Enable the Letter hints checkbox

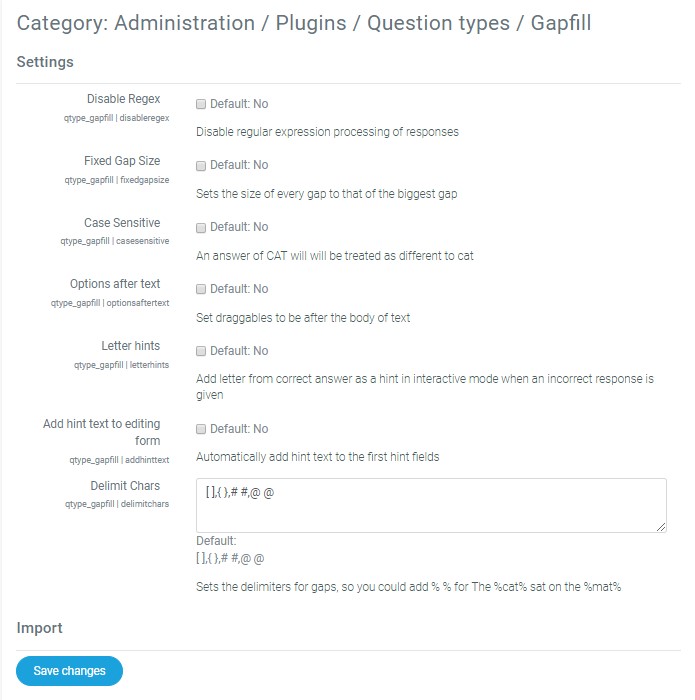point(201,352)
